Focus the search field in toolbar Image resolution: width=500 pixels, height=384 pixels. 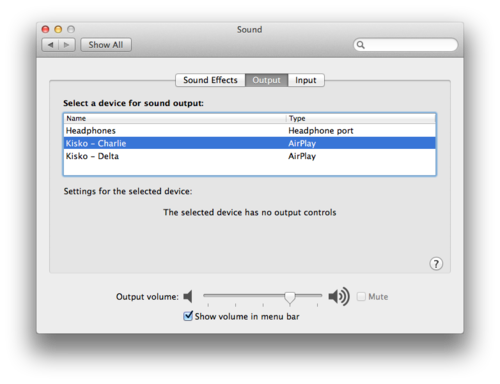coord(406,45)
